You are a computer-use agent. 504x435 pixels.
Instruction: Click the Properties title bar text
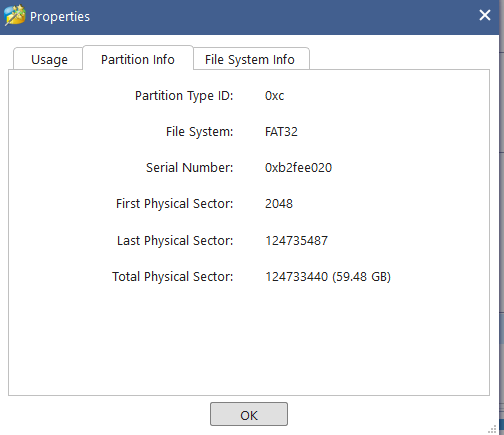[x=60, y=16]
